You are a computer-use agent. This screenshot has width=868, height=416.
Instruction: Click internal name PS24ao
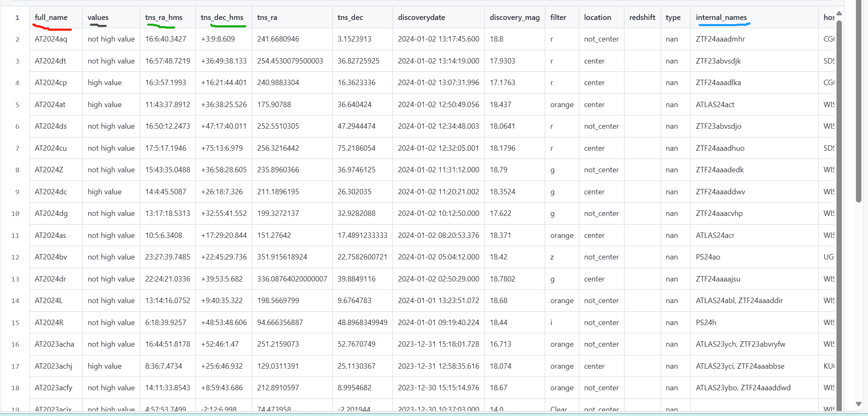point(708,257)
